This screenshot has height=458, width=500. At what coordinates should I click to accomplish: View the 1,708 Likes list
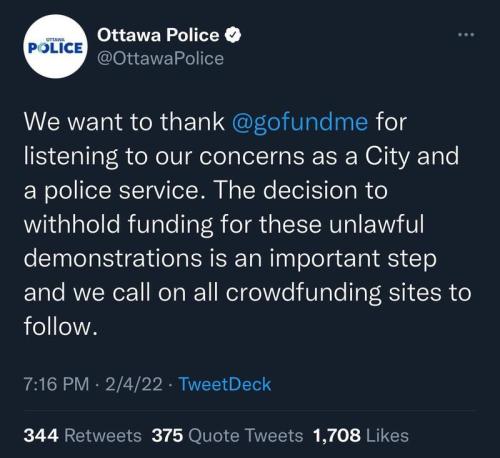pyautogui.click(x=361, y=436)
